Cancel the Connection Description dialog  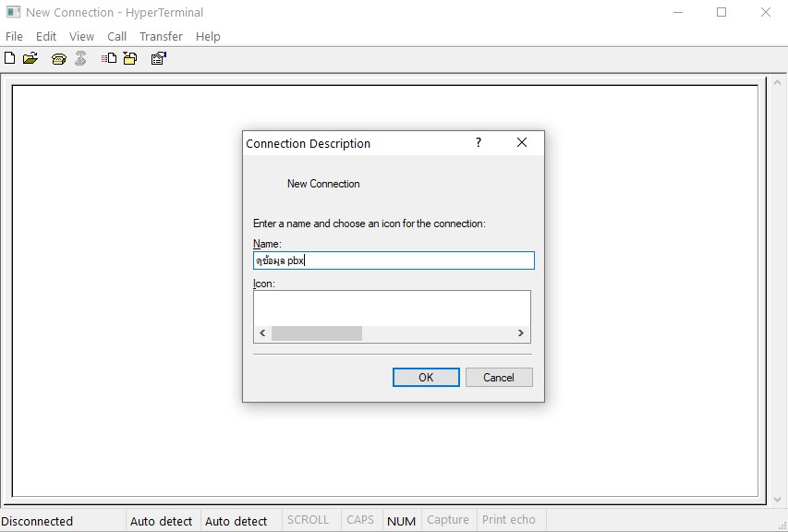pos(499,377)
